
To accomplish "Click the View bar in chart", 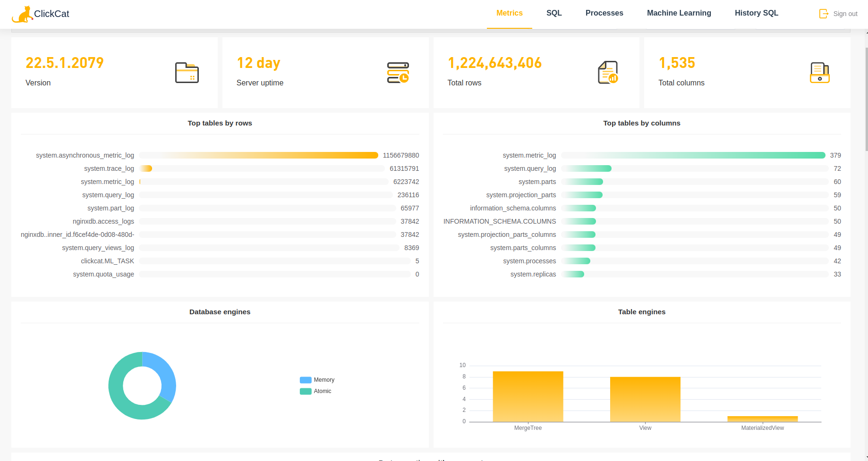I will tap(645, 399).
